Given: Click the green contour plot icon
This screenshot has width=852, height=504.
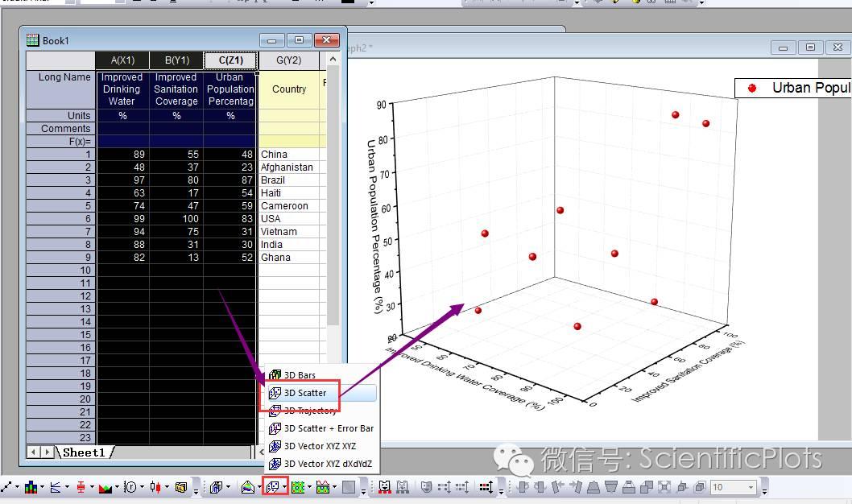Looking at the screenshot, I should [298, 487].
